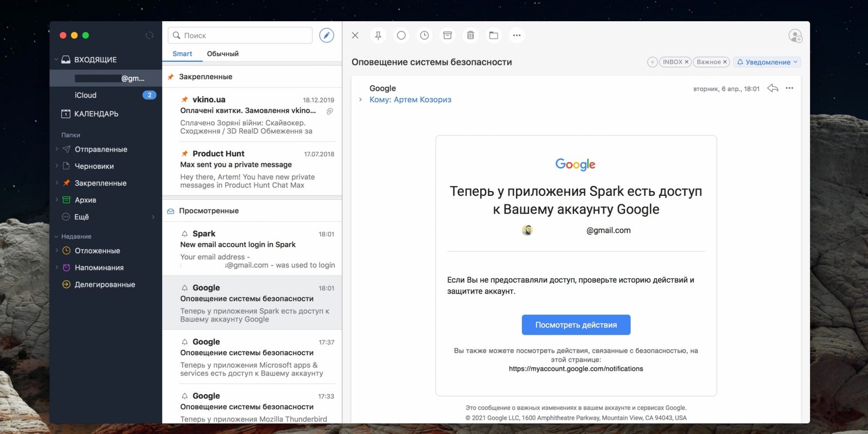The height and width of the screenshot is (434, 868).
Task: Select the gmail account inbox
Action: pyautogui.click(x=106, y=78)
